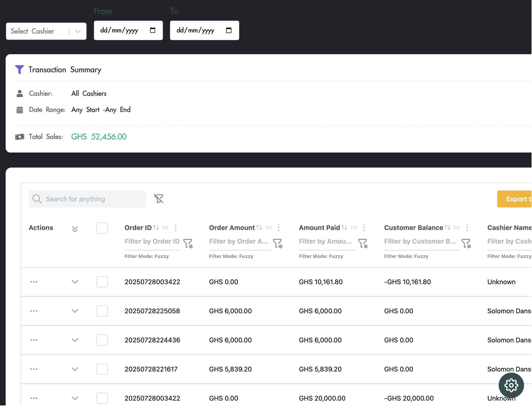Click Order ID filter options icon
The image size is (532, 413).
pyautogui.click(x=188, y=243)
